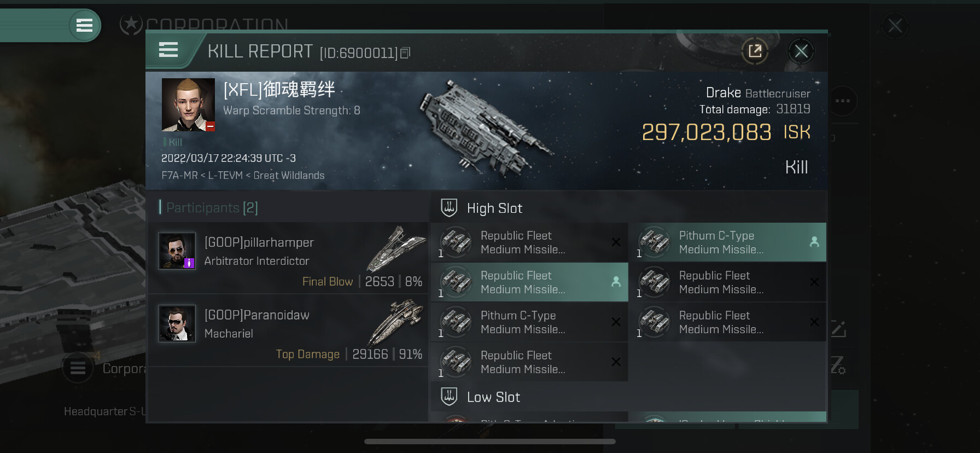Open the victim character portrait

(188, 104)
